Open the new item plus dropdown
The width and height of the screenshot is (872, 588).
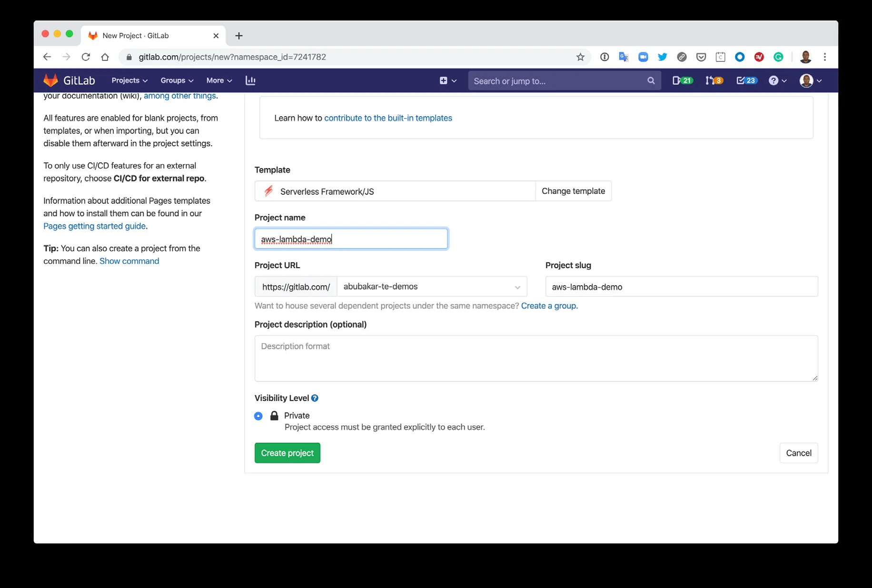447,80
